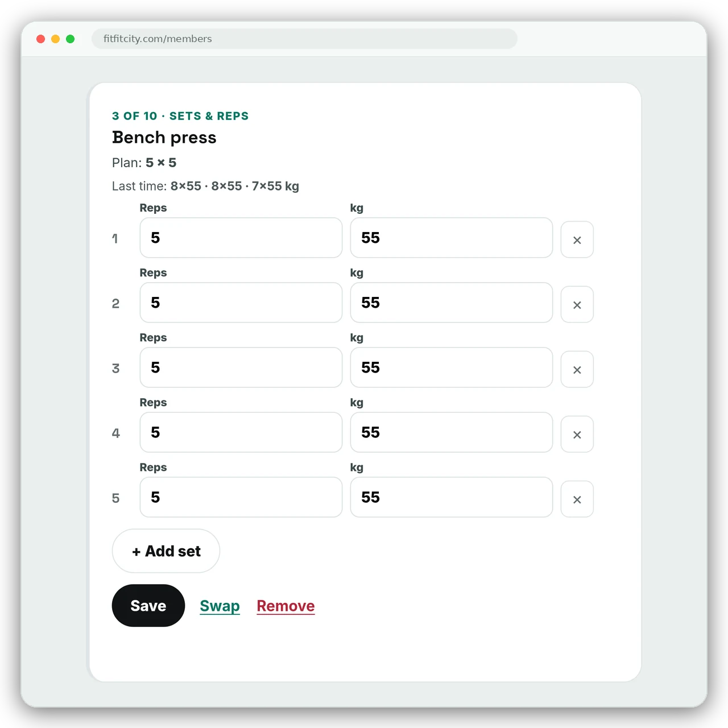Delete set 2 using the X icon
The height and width of the screenshot is (728, 728).
point(577,304)
